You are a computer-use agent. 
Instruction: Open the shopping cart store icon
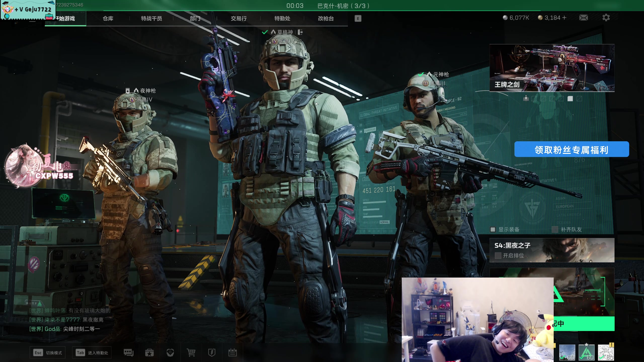point(191,353)
